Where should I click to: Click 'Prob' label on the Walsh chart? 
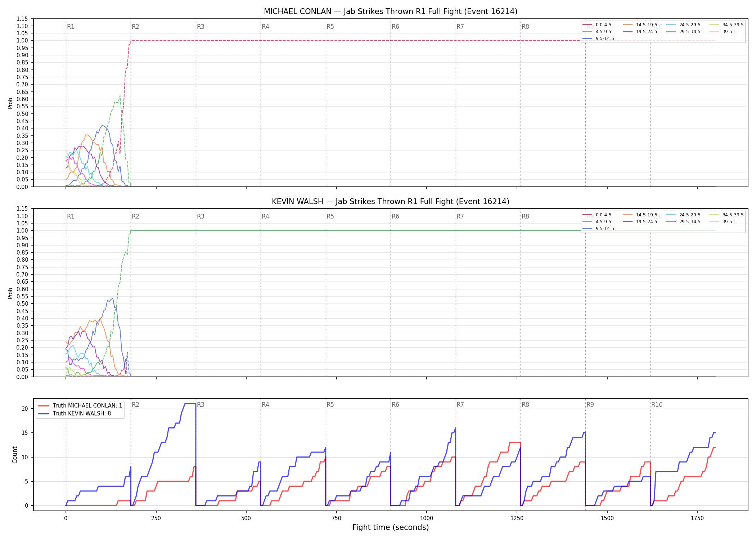click(x=10, y=293)
